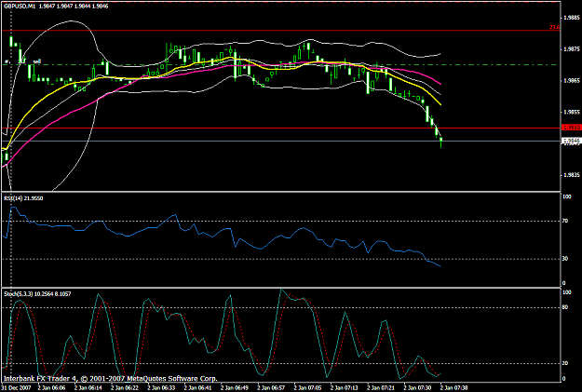Click the Stochastic scale 20 level label

[x=565, y=363]
